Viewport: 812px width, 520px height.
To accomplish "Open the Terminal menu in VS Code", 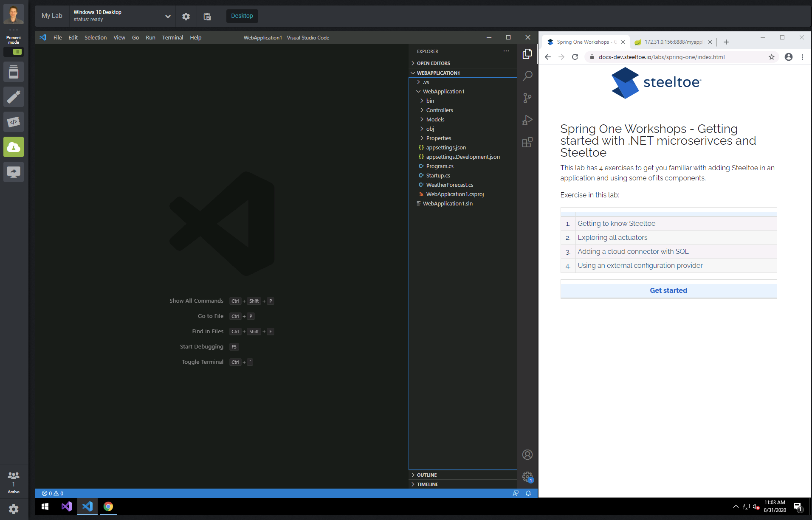I will click(172, 37).
